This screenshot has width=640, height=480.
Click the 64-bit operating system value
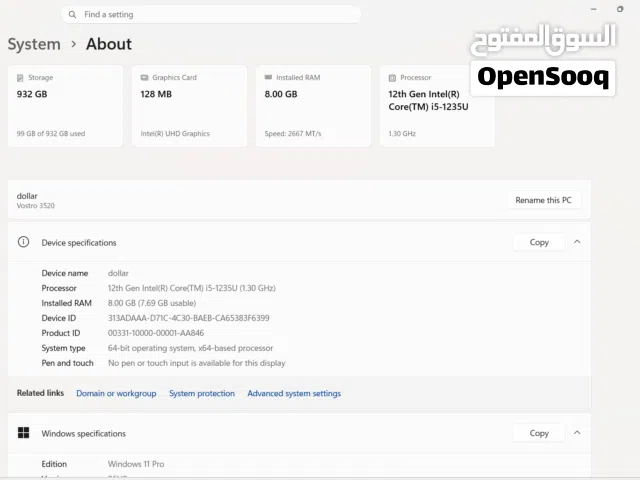pos(190,348)
